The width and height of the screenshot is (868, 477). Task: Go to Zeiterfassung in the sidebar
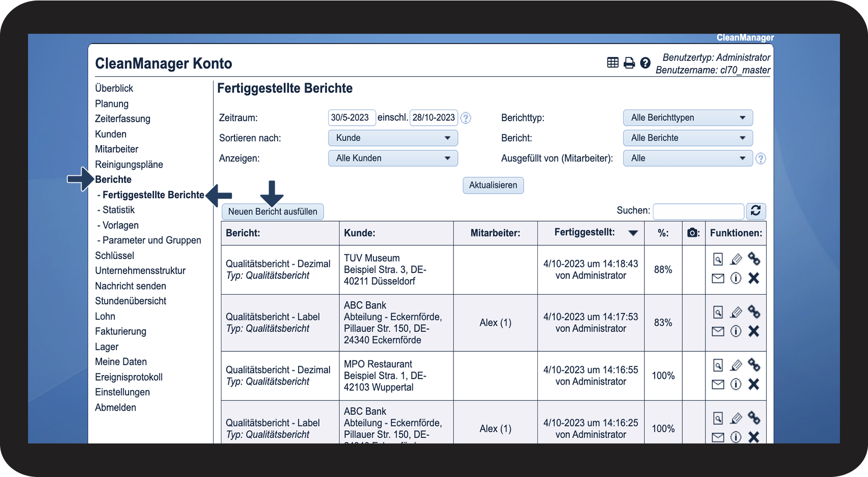point(122,119)
